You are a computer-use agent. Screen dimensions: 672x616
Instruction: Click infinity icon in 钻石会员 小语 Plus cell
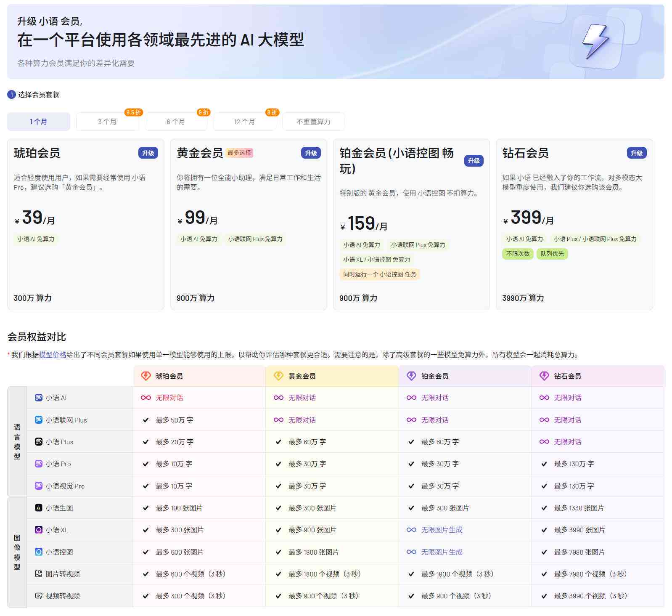pos(544,441)
